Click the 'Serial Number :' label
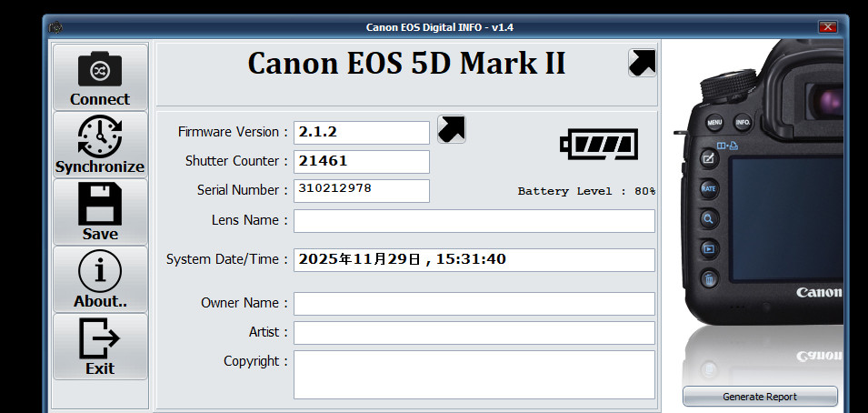The image size is (868, 413). point(243,190)
